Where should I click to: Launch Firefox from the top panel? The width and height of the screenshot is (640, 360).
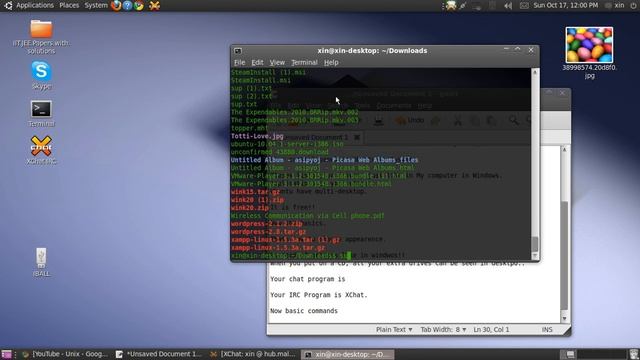coord(116,5)
